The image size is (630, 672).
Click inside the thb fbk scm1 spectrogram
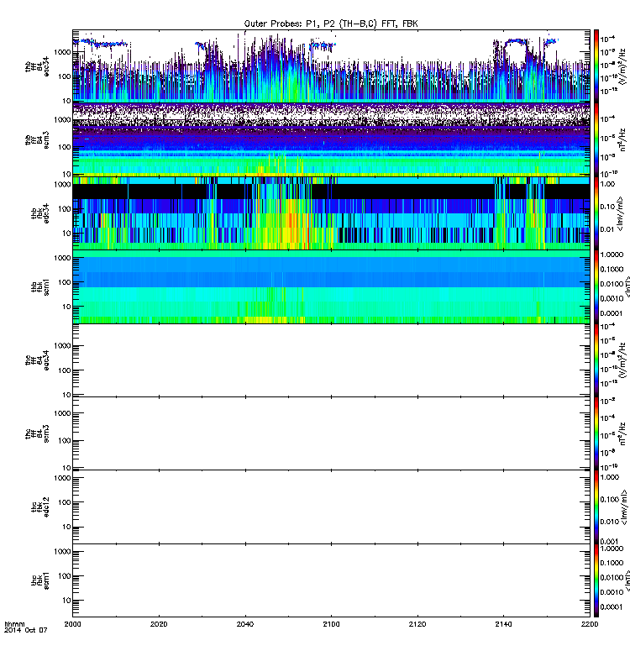331,286
